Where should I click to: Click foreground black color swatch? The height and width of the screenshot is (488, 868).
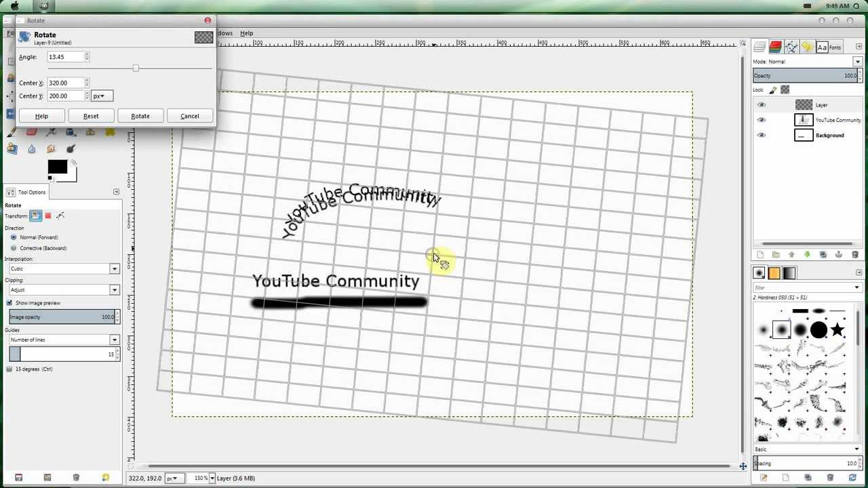pos(57,167)
